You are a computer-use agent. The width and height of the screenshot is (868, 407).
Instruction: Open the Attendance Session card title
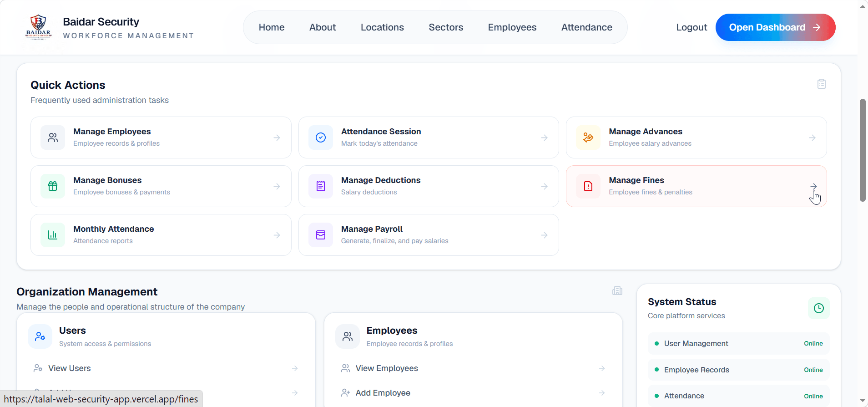[381, 132]
